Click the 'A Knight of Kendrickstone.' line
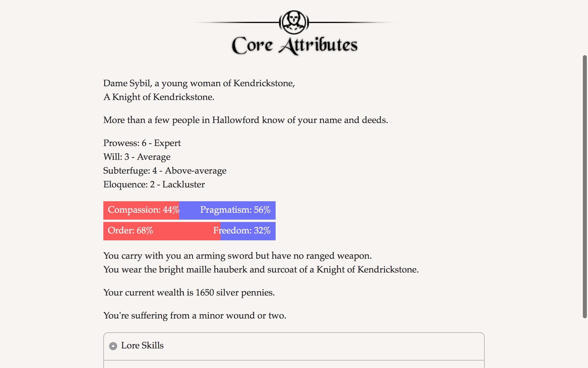This screenshot has width=588, height=368. coord(158,97)
